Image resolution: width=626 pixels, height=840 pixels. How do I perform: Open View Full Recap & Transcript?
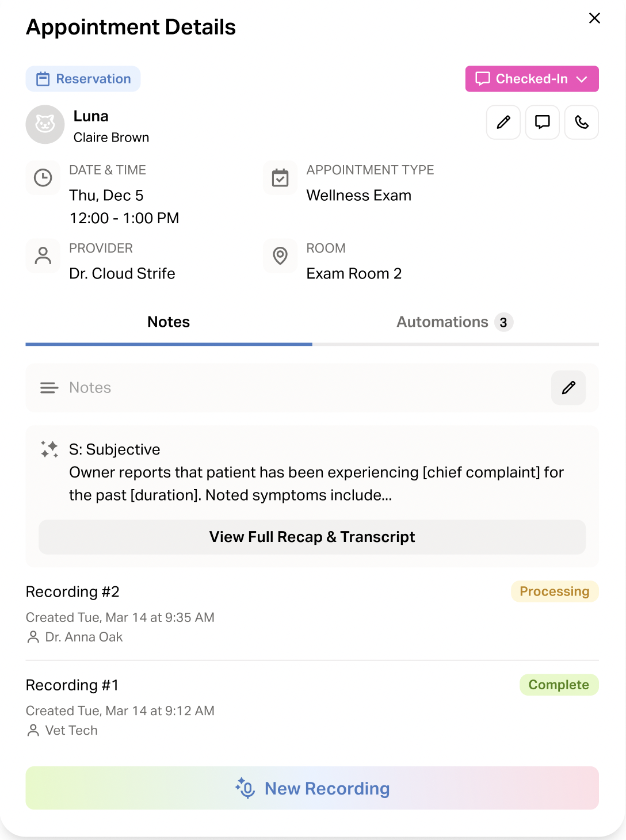pyautogui.click(x=312, y=537)
